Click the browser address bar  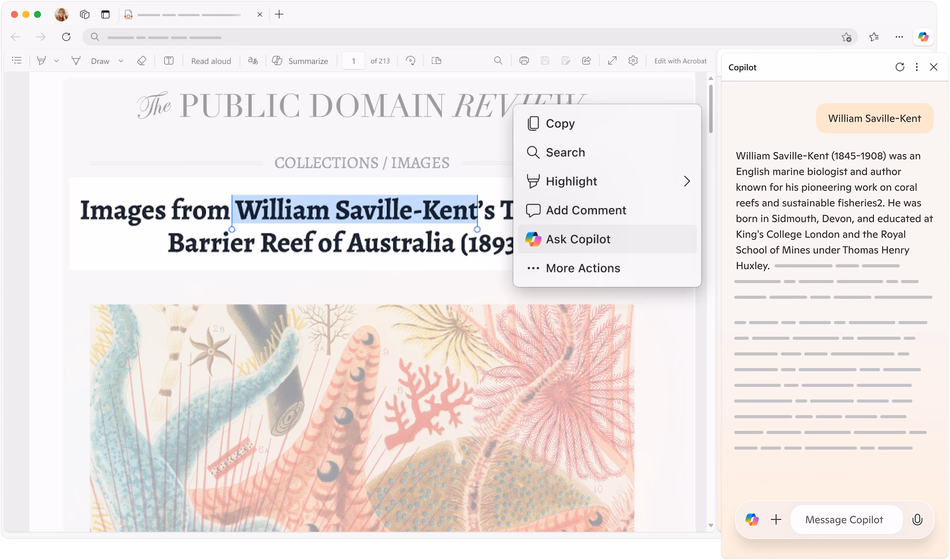tap(470, 37)
